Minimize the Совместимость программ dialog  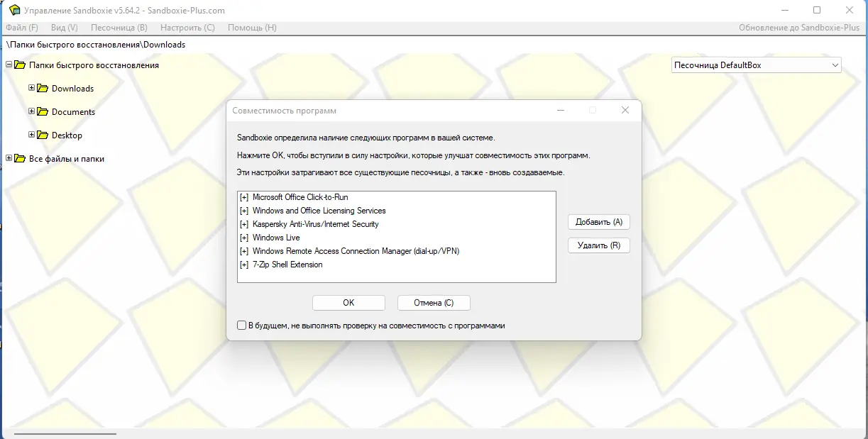tap(561, 111)
